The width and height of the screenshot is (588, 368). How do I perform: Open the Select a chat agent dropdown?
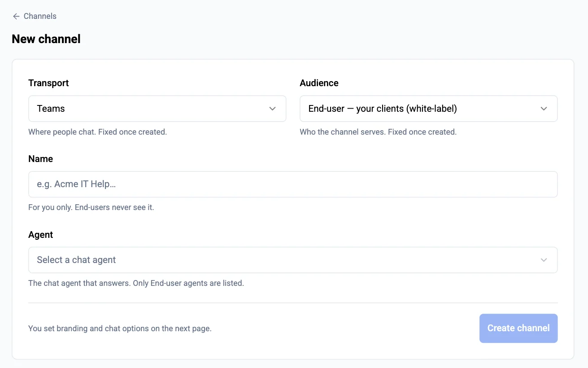coord(293,260)
